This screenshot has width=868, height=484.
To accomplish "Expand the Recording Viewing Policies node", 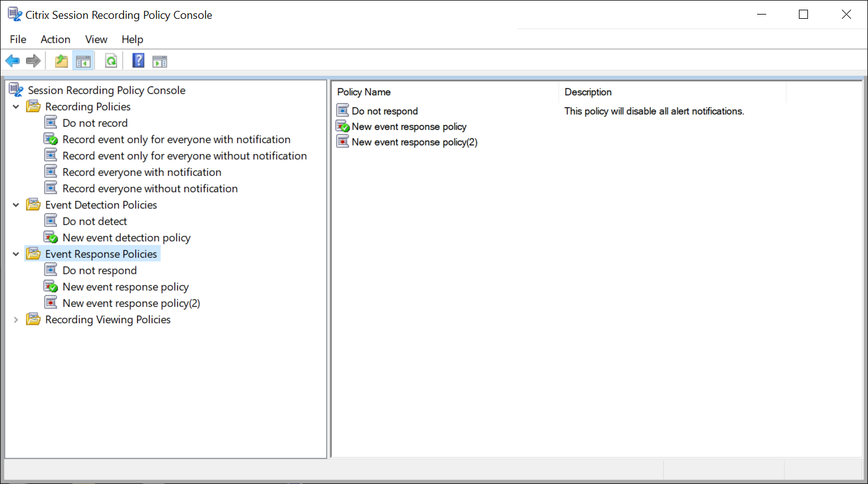I will coord(16,320).
